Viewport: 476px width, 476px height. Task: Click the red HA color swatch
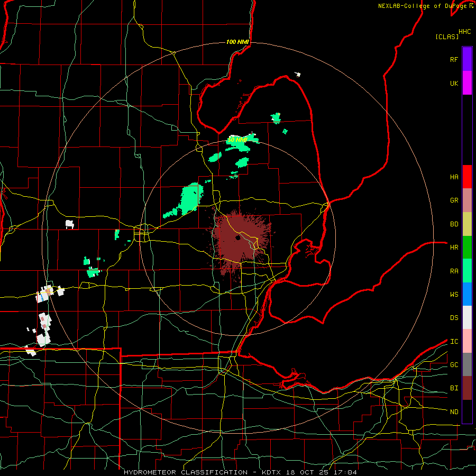point(467,177)
